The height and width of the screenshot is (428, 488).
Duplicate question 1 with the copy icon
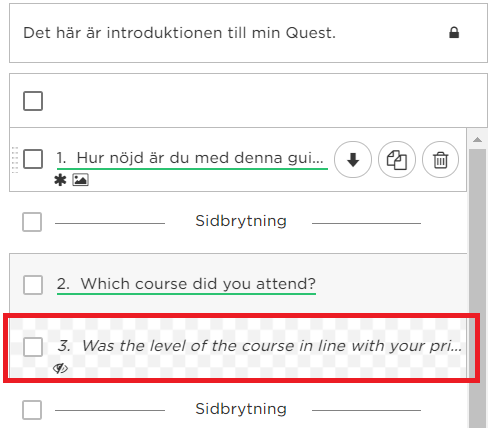coord(397,160)
